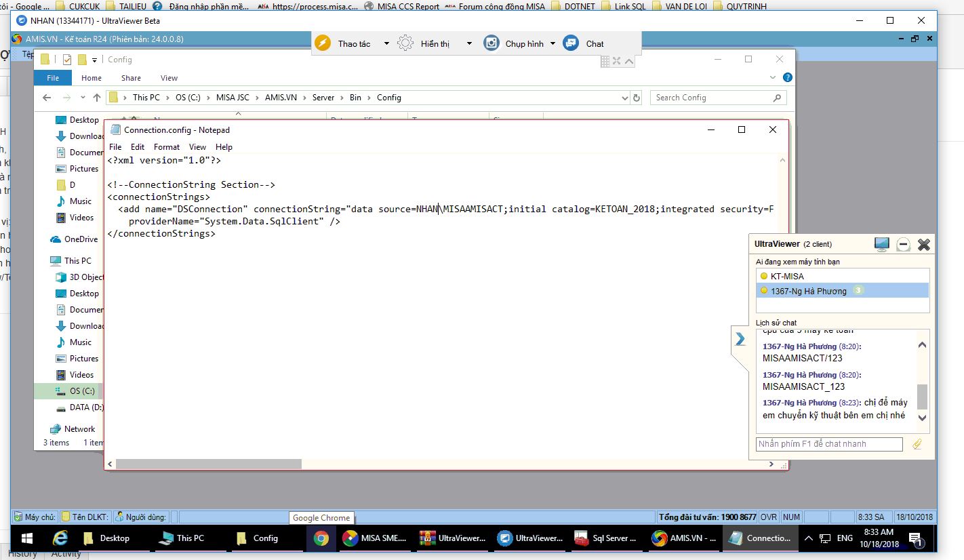964x560 pixels.
Task: Open the Notepad File menu
Action: [115, 146]
